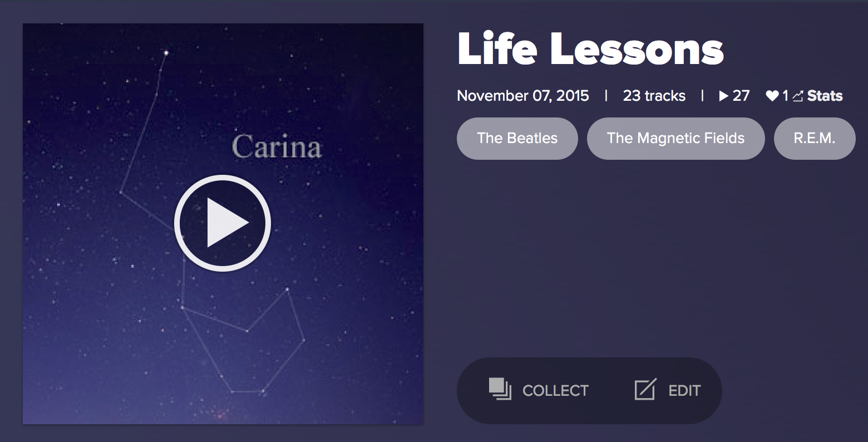
Task: Click the brightest star atop the constellation
Action: (165, 53)
